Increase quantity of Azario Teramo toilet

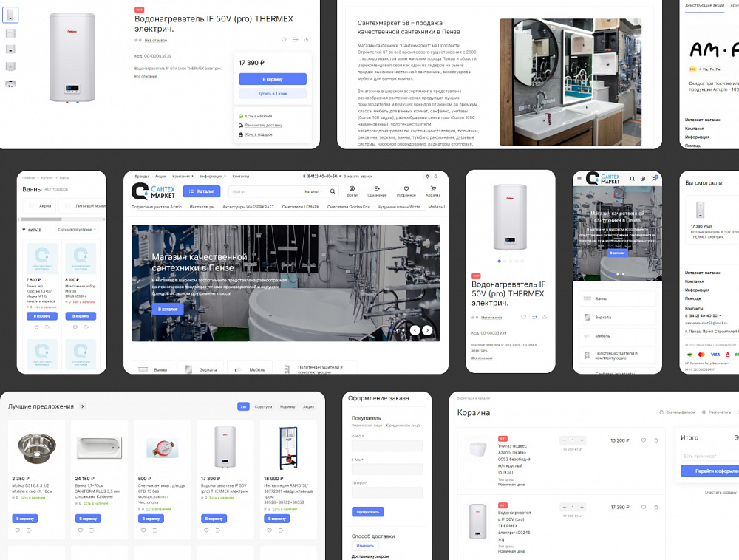(582, 440)
